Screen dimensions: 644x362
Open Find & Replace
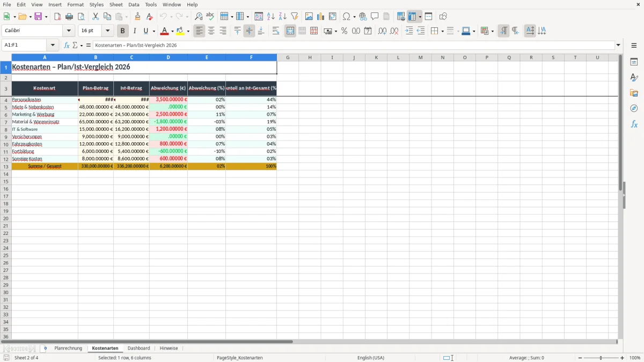[x=199, y=17]
